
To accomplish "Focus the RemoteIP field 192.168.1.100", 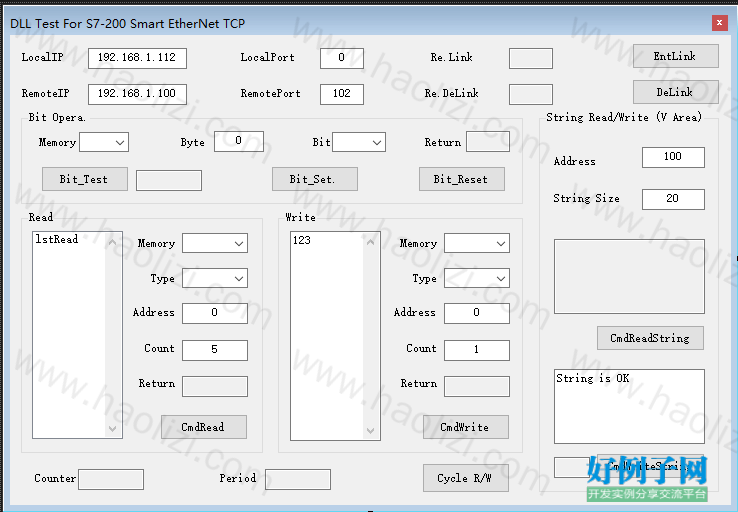I will 137,94.
